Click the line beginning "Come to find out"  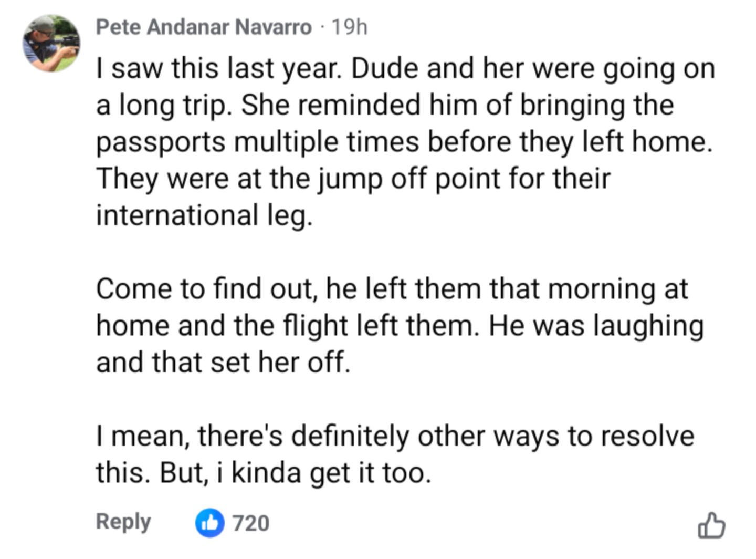(392, 289)
